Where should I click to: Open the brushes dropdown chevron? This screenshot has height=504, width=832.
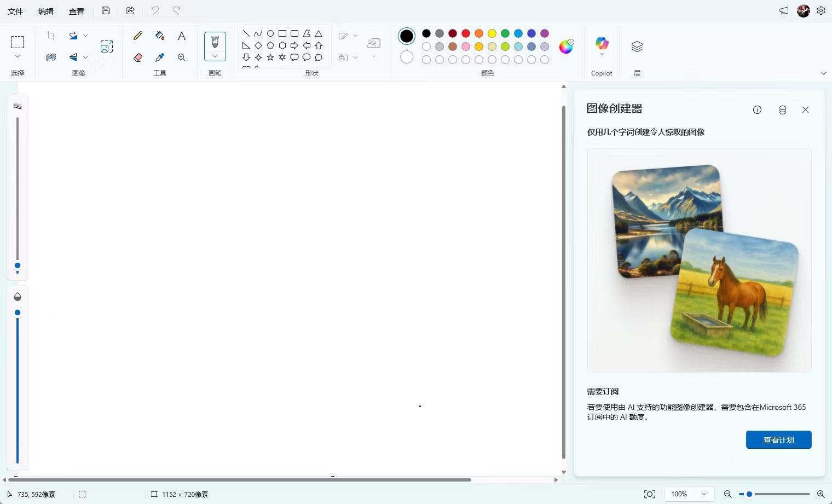point(215,56)
